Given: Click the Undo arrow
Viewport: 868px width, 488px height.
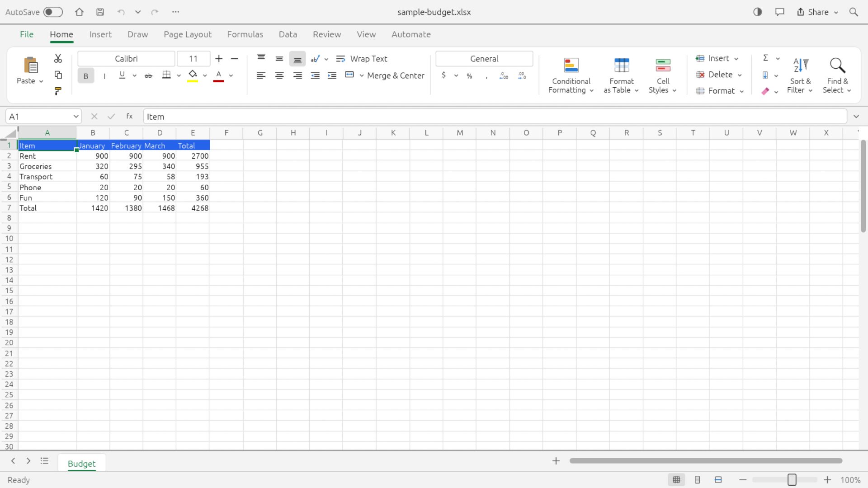Looking at the screenshot, I should [x=121, y=12].
